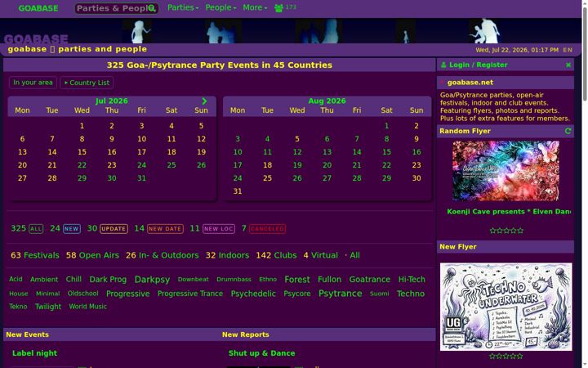Viewport: 588px width, 368px height.
Task: Select the Ambient genre tag
Action: pos(44,280)
